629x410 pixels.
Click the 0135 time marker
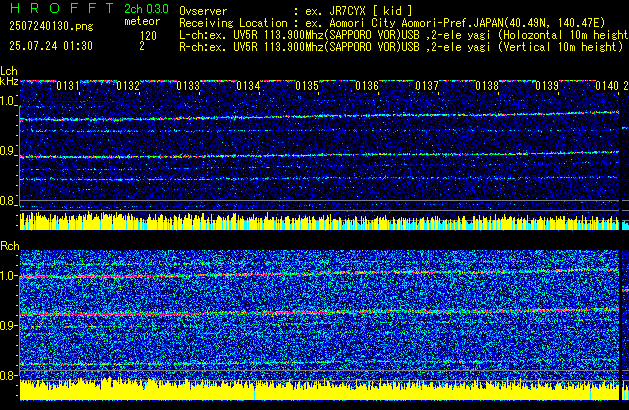307,86
